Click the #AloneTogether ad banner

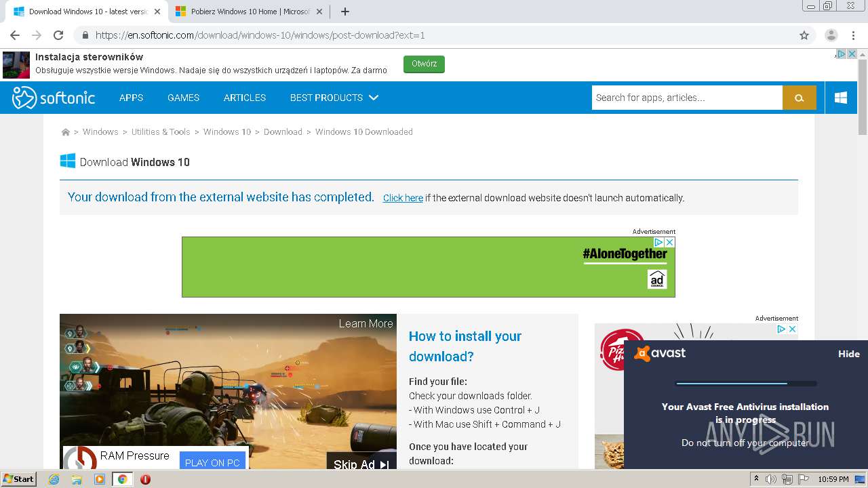coord(429,267)
